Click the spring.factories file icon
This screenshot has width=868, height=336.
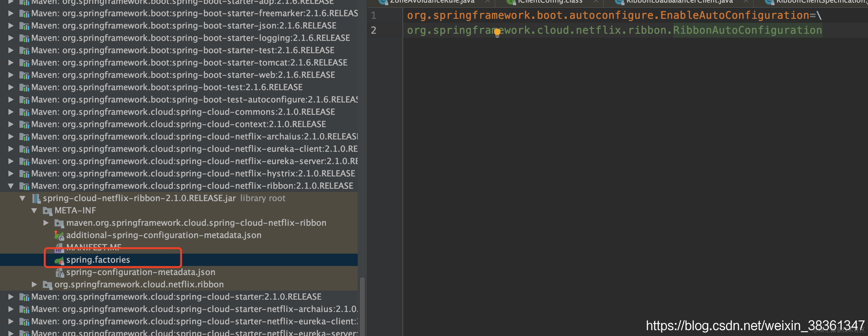coord(59,260)
